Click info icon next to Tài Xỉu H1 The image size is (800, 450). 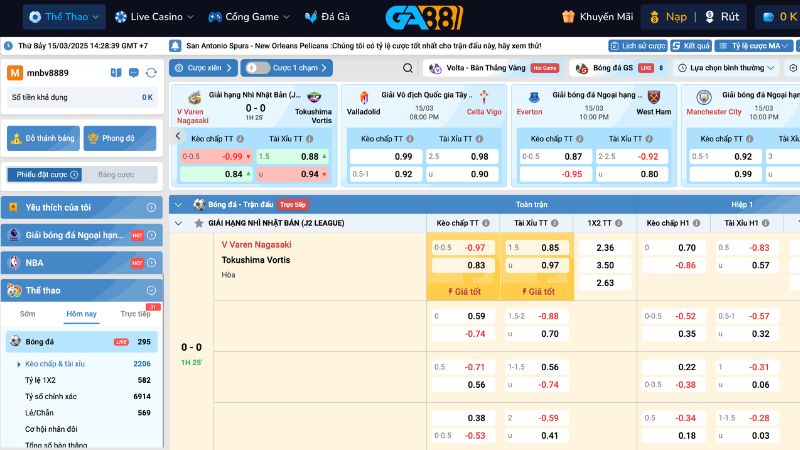tap(765, 223)
